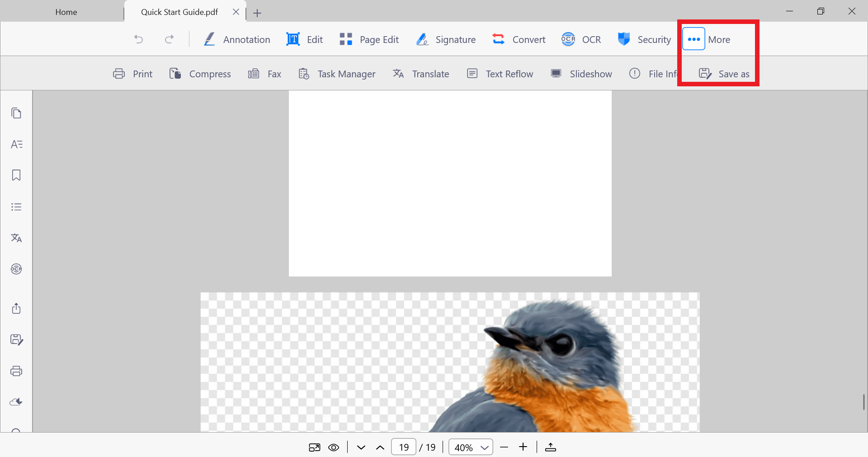
Task: Click the sidebar translate icon
Action: [x=16, y=238]
